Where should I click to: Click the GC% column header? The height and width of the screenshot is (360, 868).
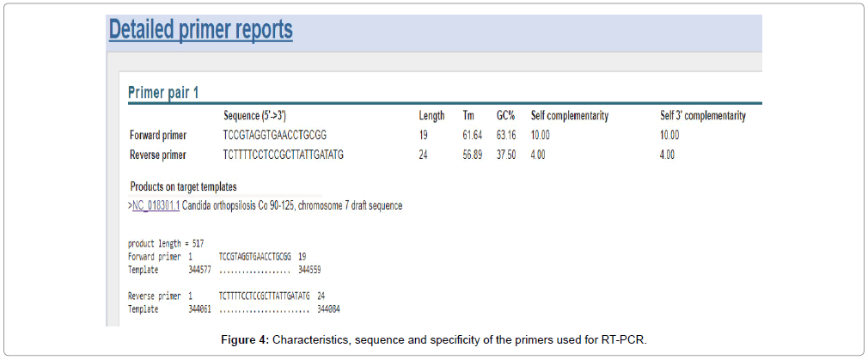coord(505,116)
